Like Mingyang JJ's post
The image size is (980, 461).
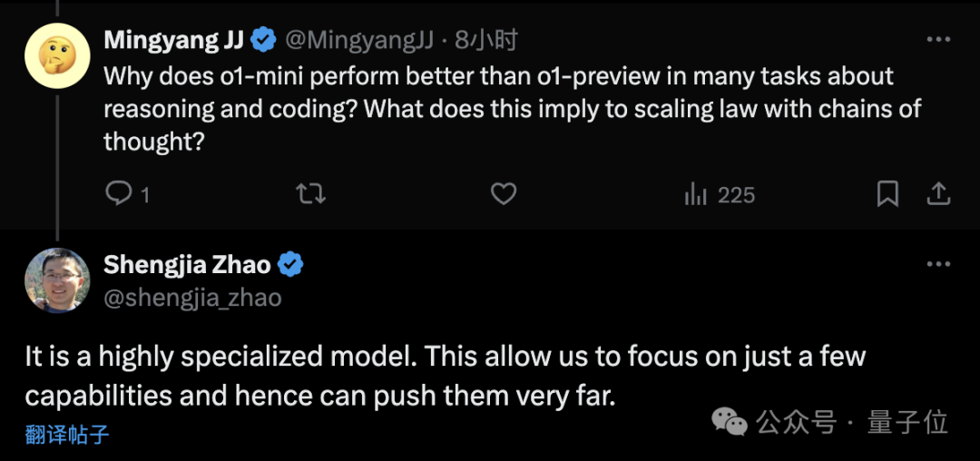(x=503, y=194)
